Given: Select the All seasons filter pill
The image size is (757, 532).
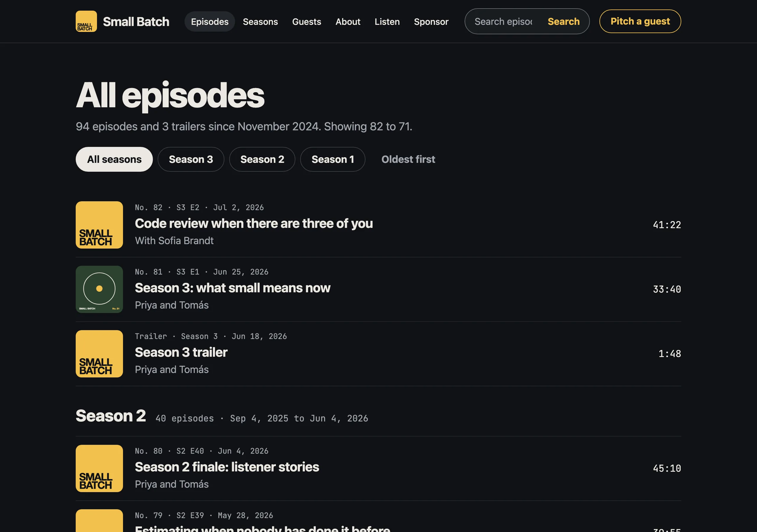Looking at the screenshot, I should pyautogui.click(x=114, y=159).
